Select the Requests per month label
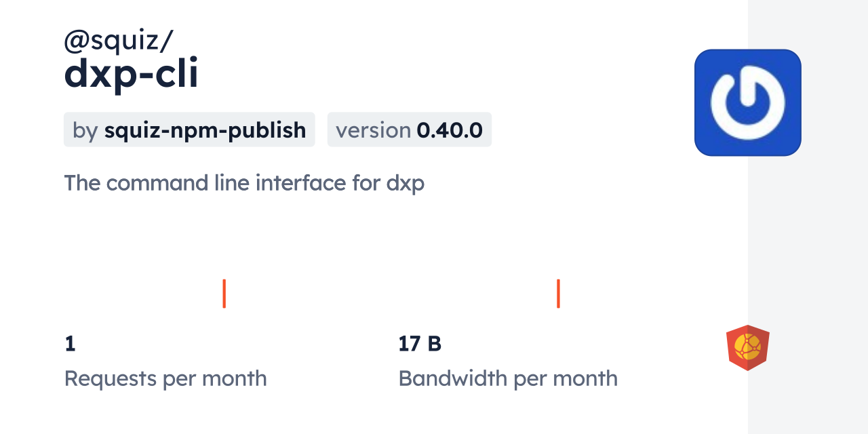868x434 pixels. 165,378
